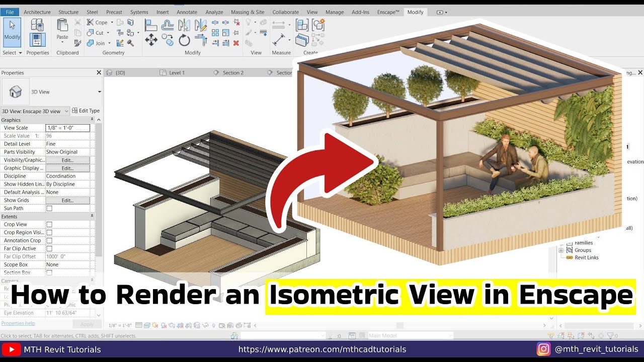Click the Join geometry tool
Viewport: 644px width, 362px height.
click(96, 43)
